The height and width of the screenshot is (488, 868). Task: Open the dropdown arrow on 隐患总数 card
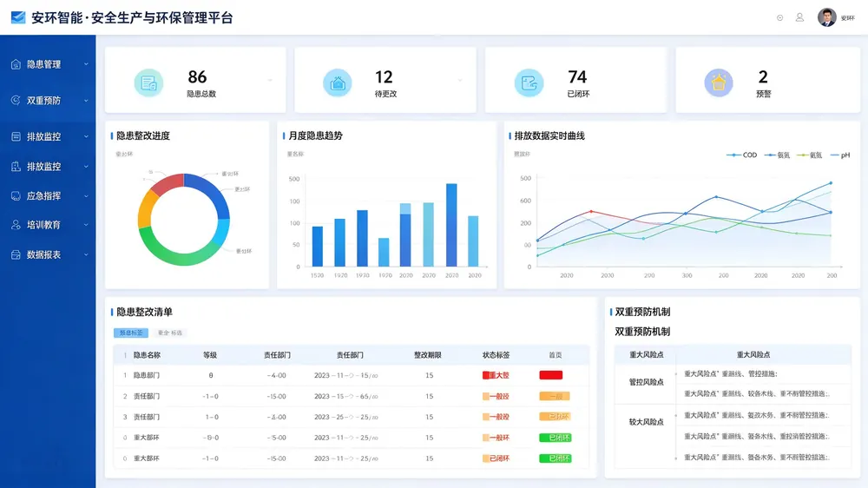[270, 80]
